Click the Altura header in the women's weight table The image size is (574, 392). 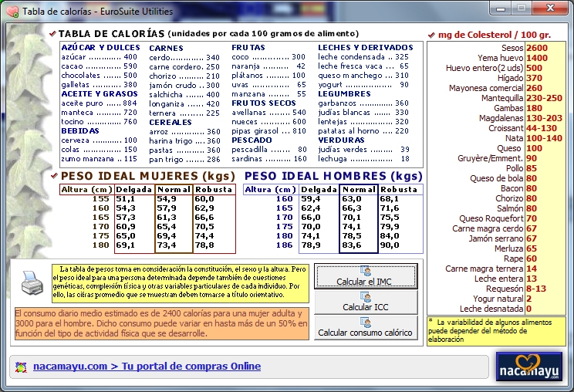[87, 189]
